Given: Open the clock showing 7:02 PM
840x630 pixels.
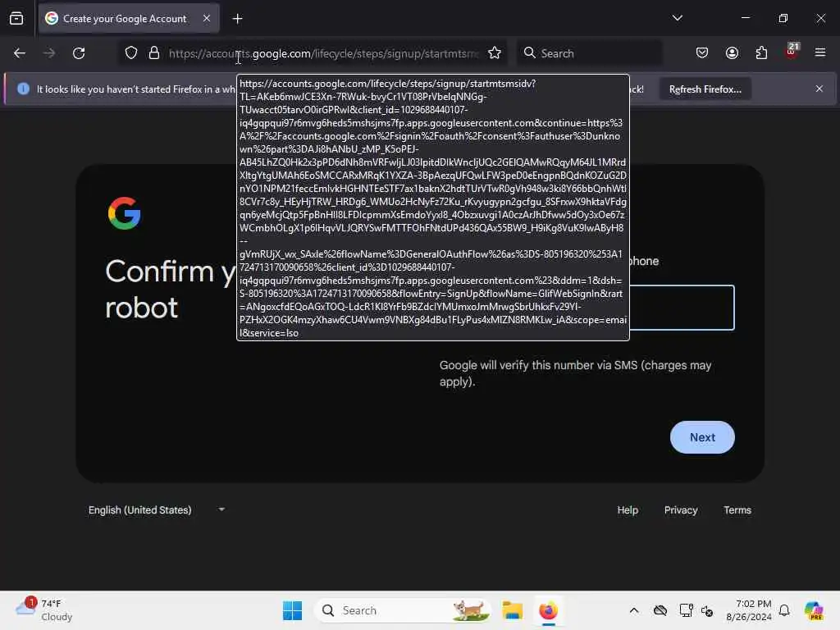Looking at the screenshot, I should click(x=748, y=610).
